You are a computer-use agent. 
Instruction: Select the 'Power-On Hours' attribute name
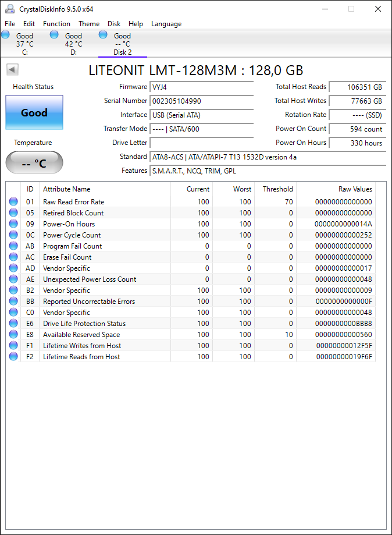point(69,224)
